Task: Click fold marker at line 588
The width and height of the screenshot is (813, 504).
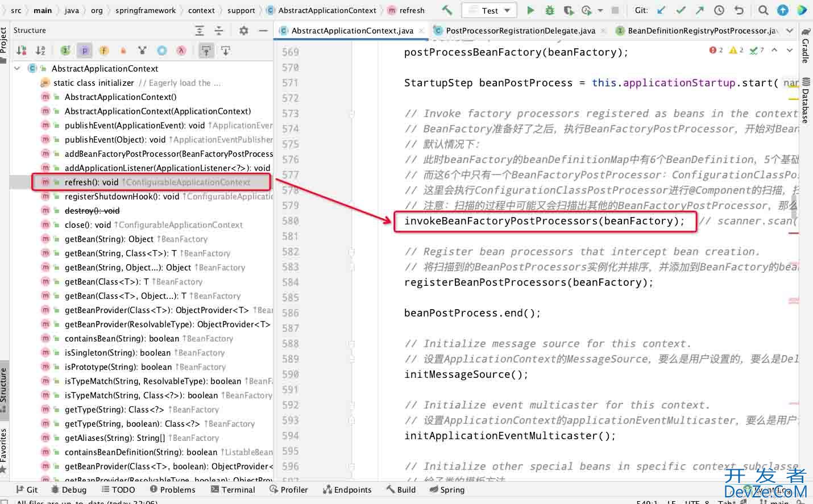Action: 351,344
